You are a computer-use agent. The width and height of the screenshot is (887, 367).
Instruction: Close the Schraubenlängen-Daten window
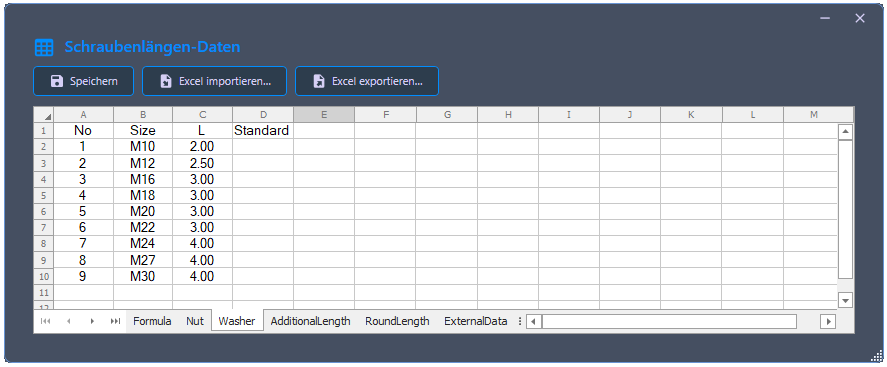860,19
